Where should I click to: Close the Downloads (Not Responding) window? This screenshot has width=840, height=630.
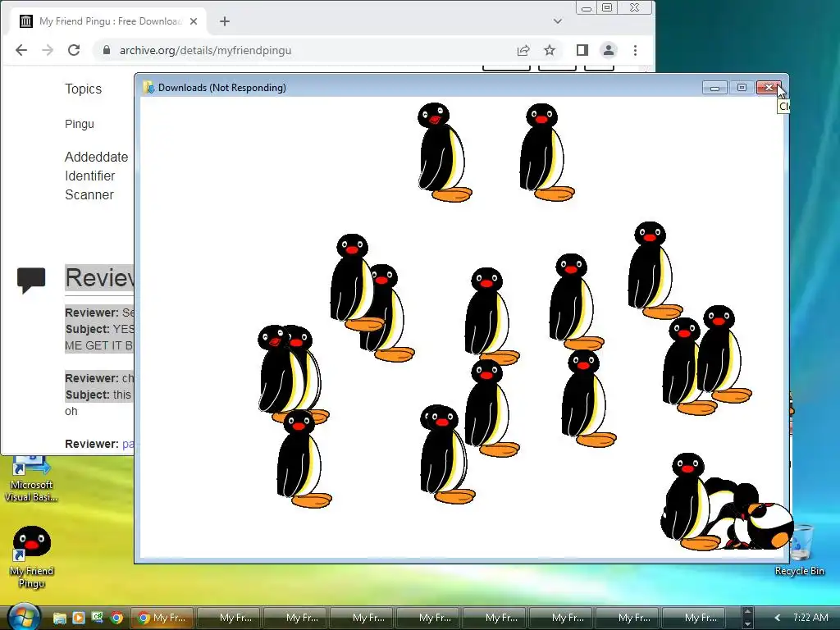coord(769,87)
